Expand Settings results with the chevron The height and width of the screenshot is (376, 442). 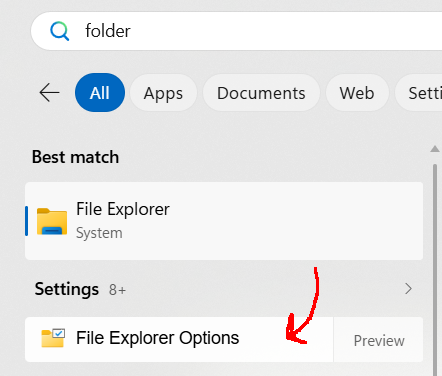(408, 289)
